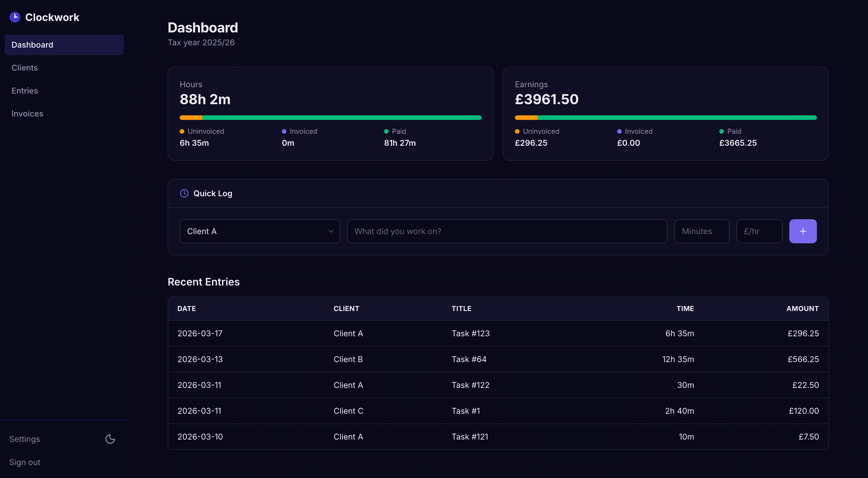Open the Clients page
868x478 pixels.
tap(25, 68)
